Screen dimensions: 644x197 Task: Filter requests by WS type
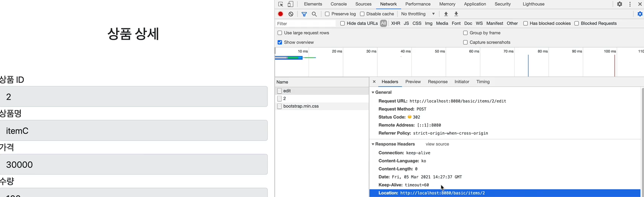479,23
